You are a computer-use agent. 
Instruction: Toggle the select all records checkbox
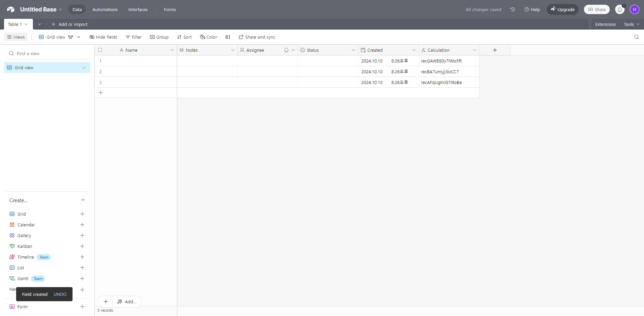(x=100, y=50)
